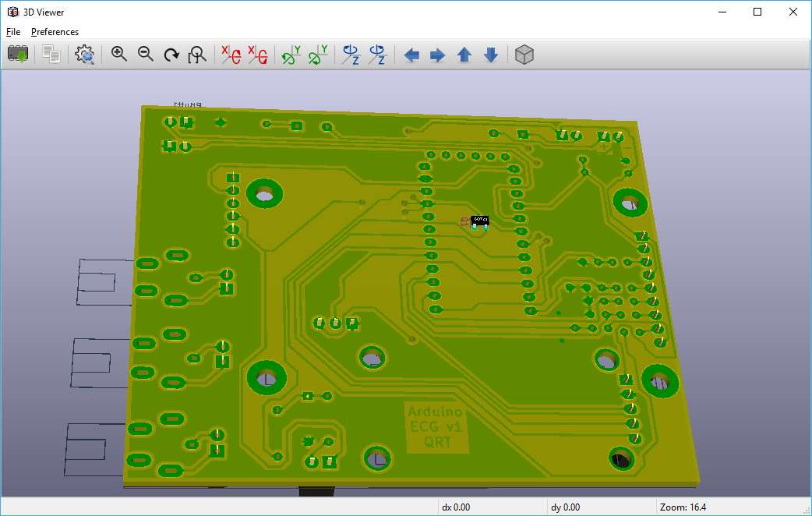Zoom out of the board view
The image size is (812, 516).
click(x=144, y=55)
